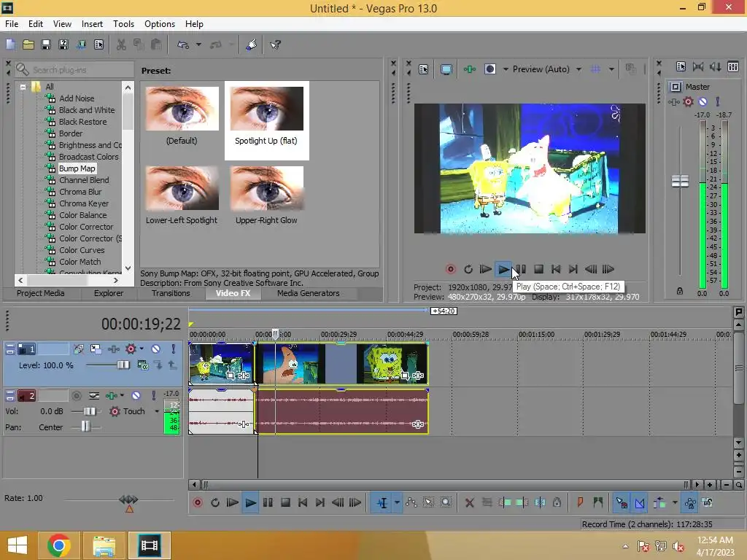
Task: Click Master bus FX icon in mixer
Action: pyautogui.click(x=673, y=102)
